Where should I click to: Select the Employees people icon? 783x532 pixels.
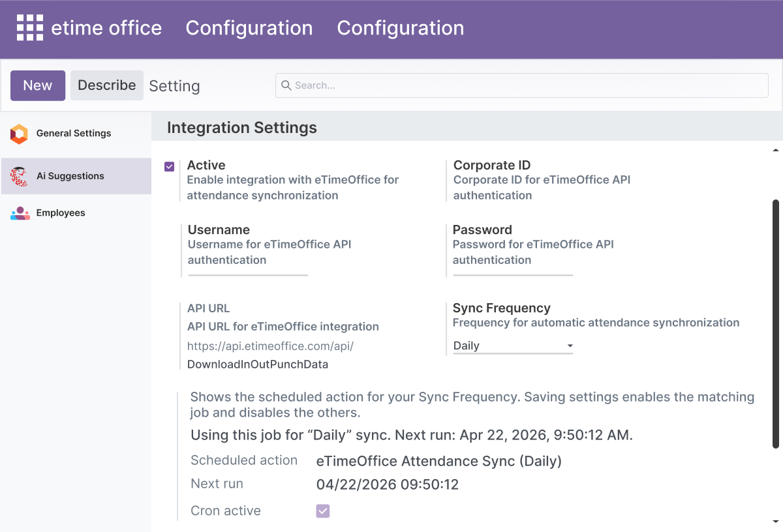(20, 213)
